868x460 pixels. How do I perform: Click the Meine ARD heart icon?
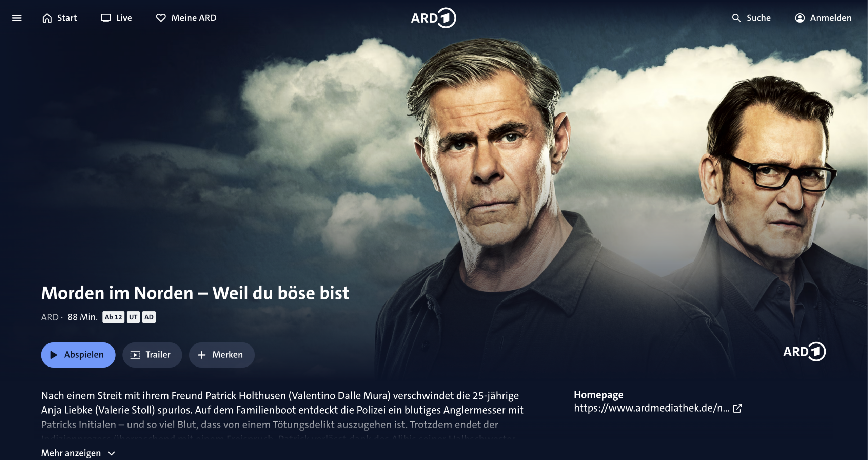161,18
